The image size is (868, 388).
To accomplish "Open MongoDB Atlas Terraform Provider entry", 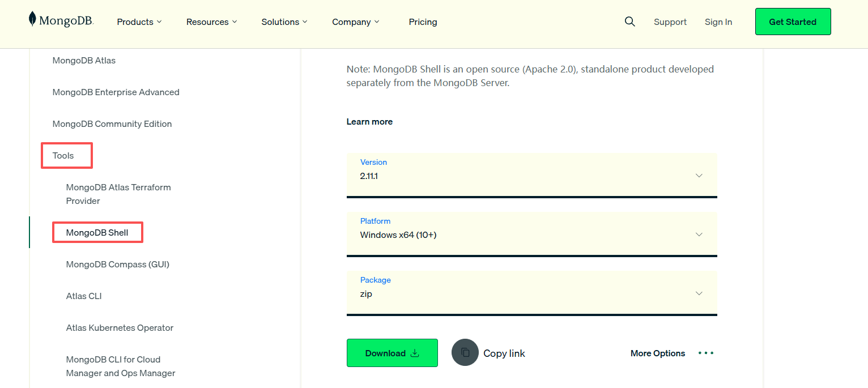I will tap(118, 194).
